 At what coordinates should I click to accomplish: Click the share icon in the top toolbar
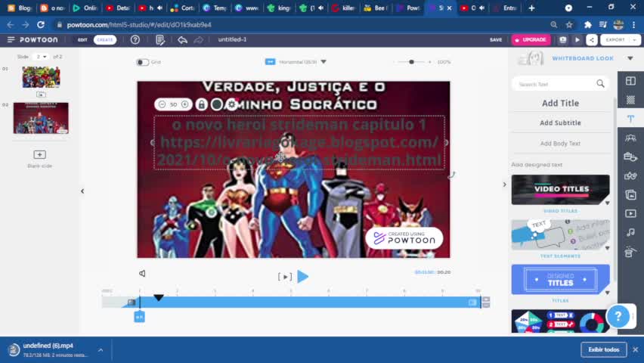pyautogui.click(x=591, y=40)
